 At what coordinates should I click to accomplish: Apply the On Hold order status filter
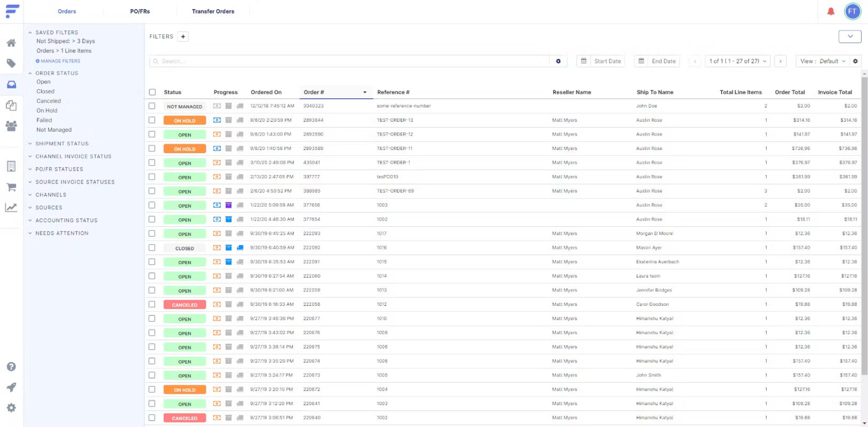pos(47,110)
